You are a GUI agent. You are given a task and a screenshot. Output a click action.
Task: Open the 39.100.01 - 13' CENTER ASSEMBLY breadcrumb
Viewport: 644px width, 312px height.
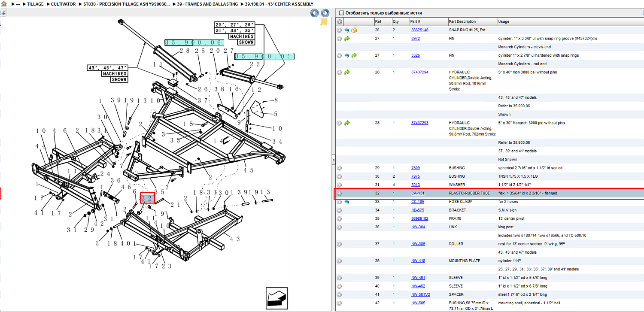[x=279, y=4]
